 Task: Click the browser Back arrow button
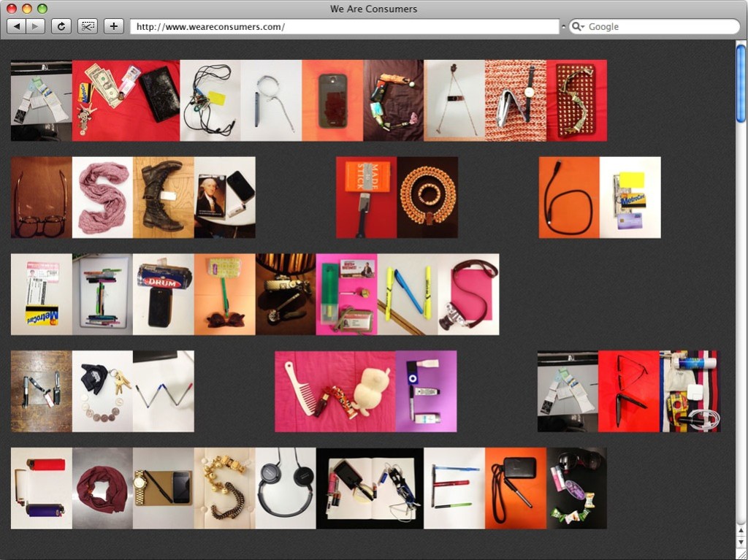pyautogui.click(x=16, y=26)
